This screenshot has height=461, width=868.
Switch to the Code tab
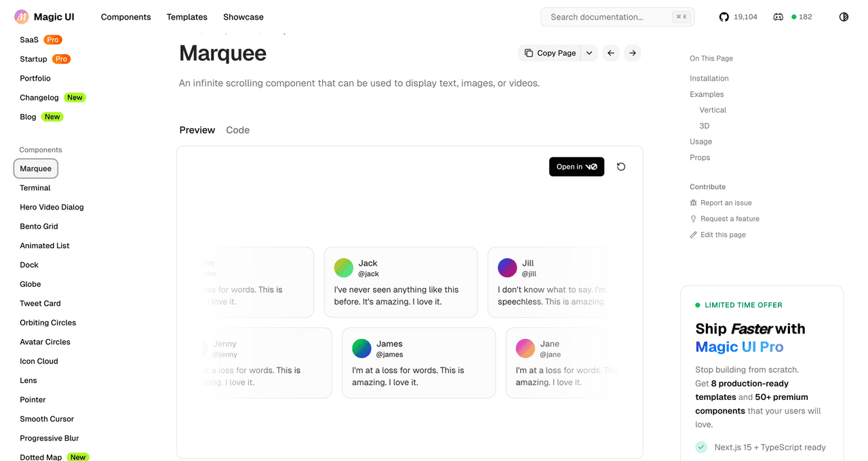(237, 130)
